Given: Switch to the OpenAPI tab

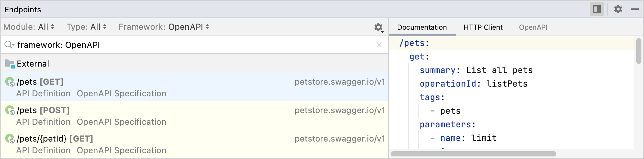Looking at the screenshot, I should [x=533, y=27].
